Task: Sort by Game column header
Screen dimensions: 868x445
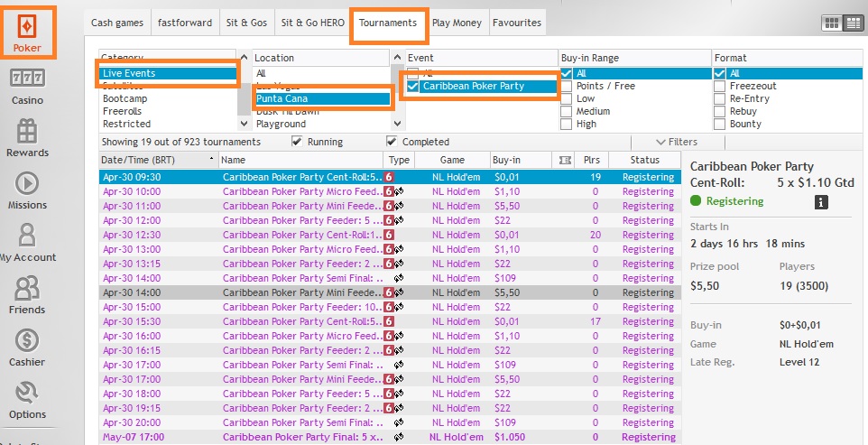Action: 452,160
